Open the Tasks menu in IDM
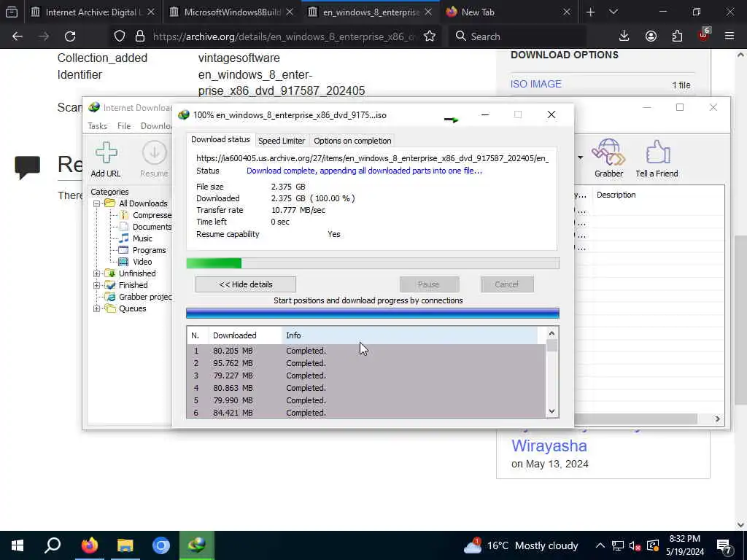 click(97, 125)
